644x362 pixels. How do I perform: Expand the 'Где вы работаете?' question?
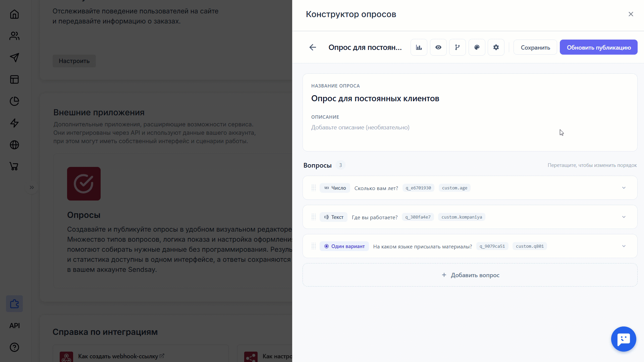point(624,217)
